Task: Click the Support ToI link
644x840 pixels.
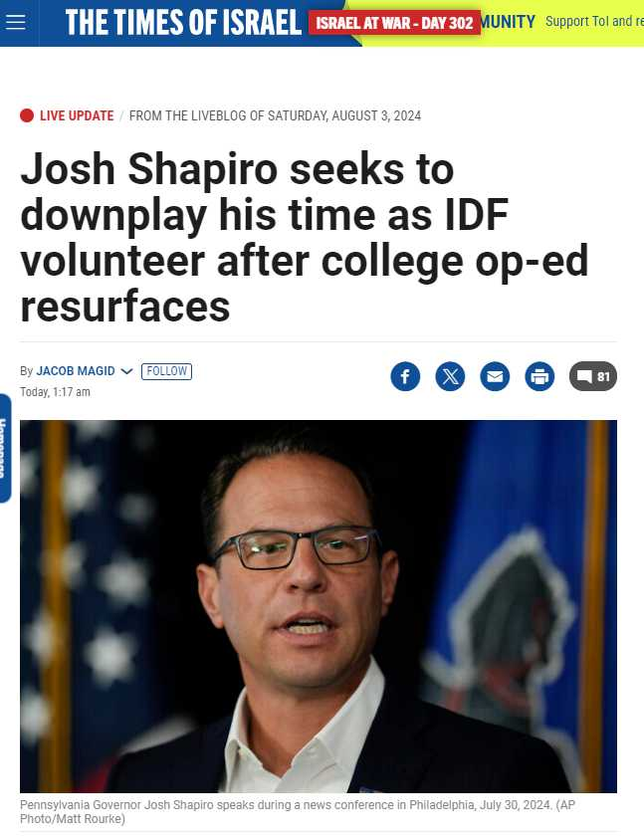Action: (593, 21)
